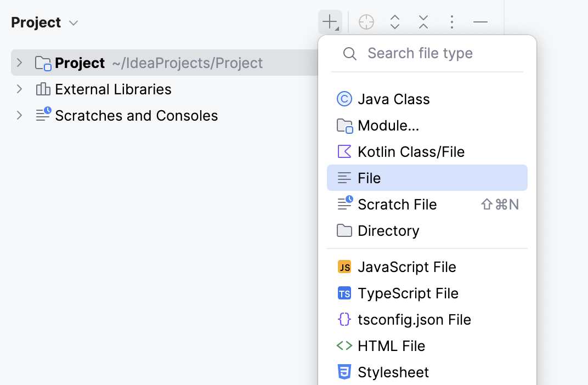Choose Scratch File from the menu

click(x=397, y=204)
